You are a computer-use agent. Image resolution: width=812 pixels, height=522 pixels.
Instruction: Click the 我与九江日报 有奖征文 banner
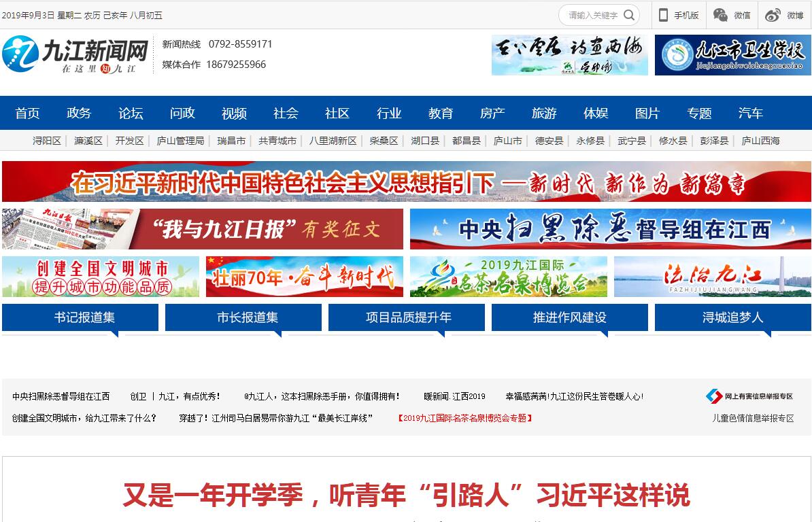[x=203, y=229]
